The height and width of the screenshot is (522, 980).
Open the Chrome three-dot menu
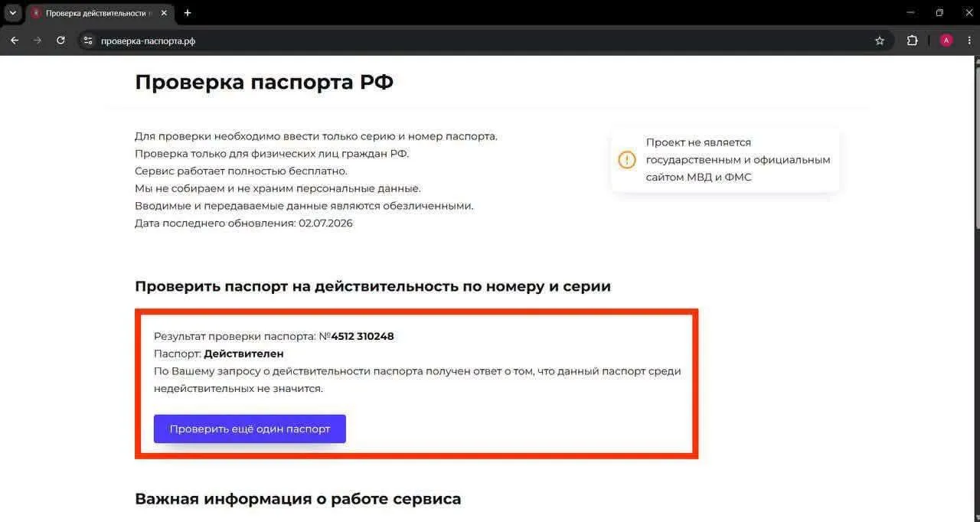coord(968,41)
